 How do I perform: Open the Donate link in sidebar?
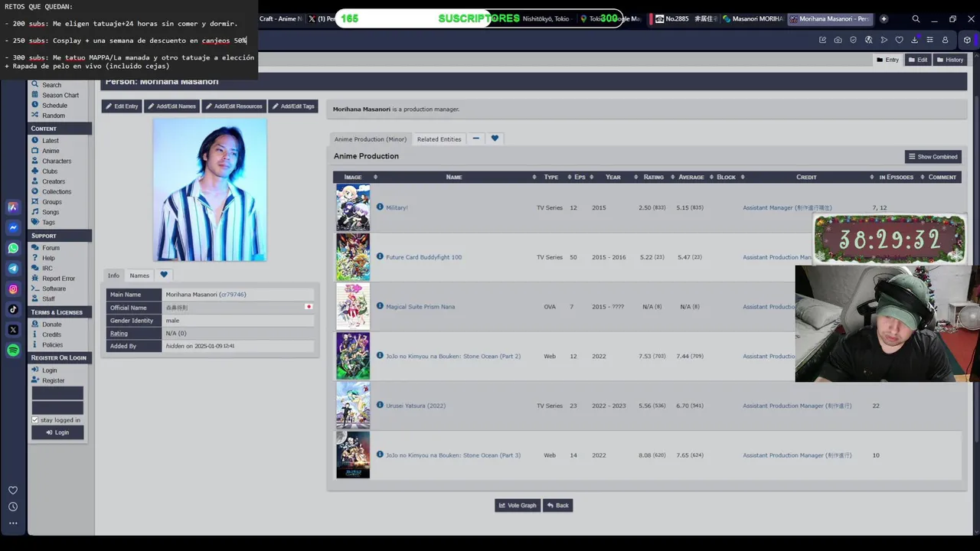(52, 324)
